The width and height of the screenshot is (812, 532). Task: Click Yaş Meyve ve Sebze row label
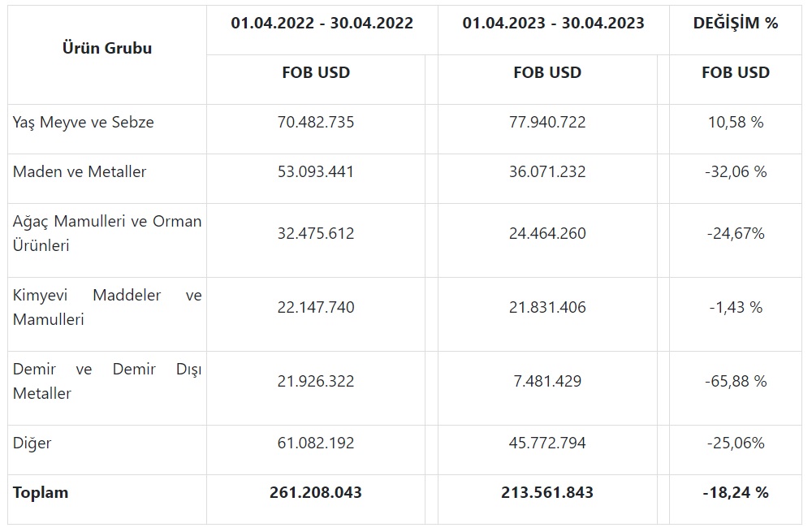click(x=84, y=123)
